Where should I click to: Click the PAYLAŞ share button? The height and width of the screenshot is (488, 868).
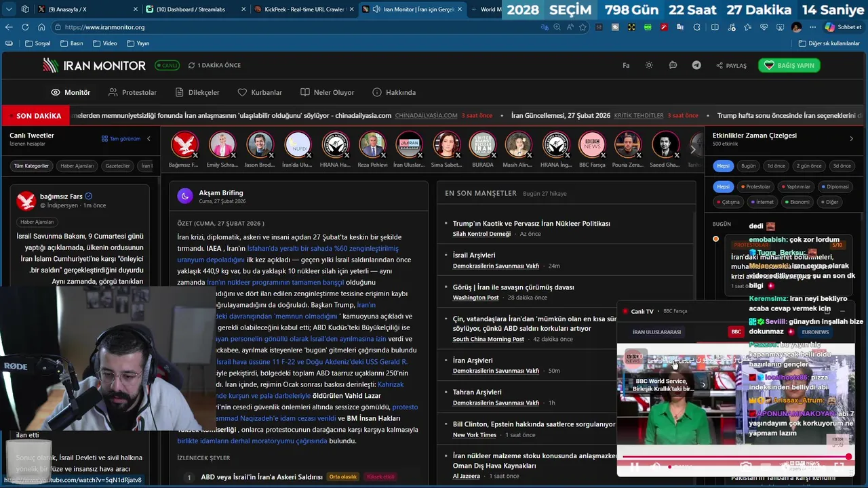(x=731, y=66)
